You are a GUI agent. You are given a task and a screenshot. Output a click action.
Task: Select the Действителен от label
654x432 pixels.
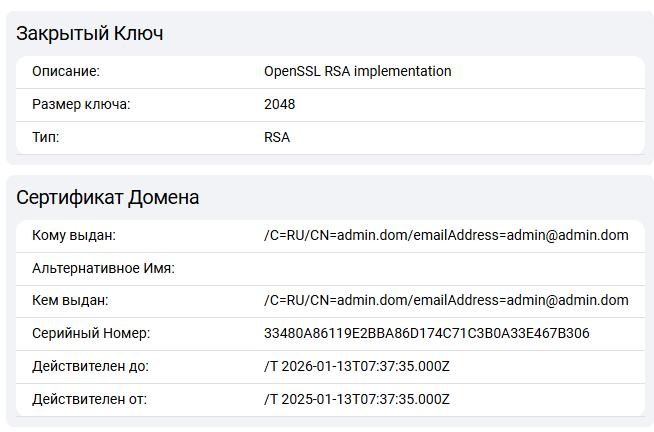[90, 400]
